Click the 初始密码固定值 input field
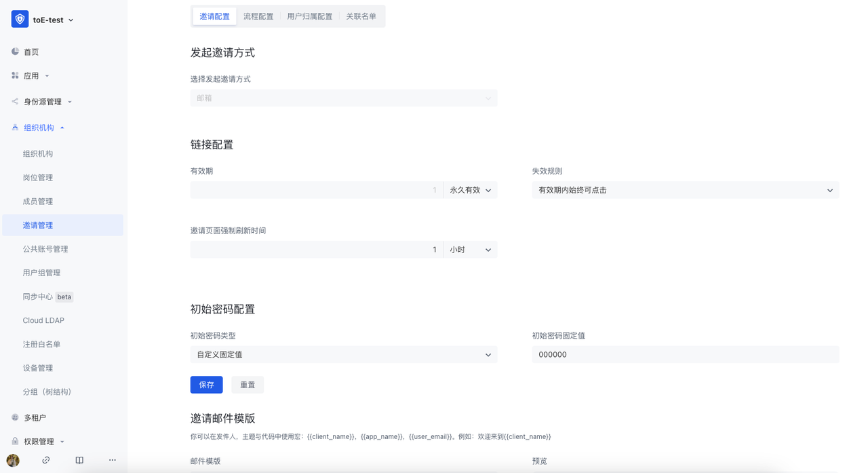868x473 pixels. point(685,354)
